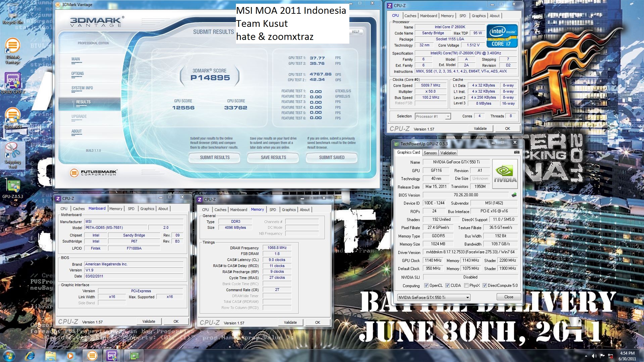Screen dimensions: 644x362
Task: Show hidden system tray icons arrow
Action: [x=586, y=356]
